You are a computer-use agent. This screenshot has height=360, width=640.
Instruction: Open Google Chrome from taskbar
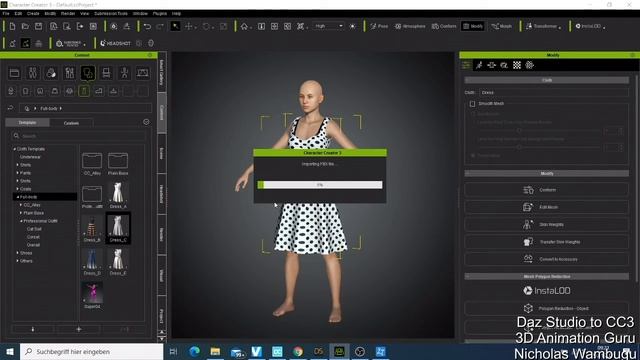tap(298, 351)
